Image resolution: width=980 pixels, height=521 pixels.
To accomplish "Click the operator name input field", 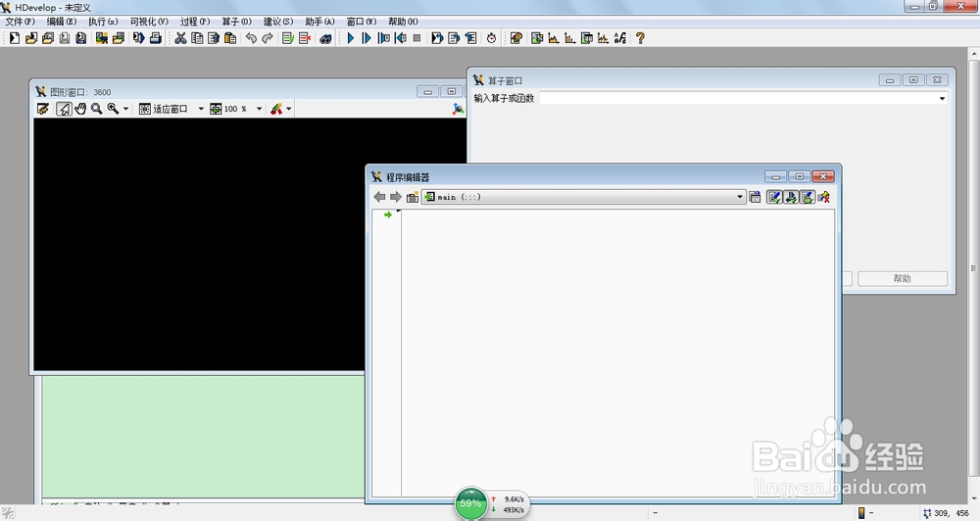I will click(x=738, y=98).
